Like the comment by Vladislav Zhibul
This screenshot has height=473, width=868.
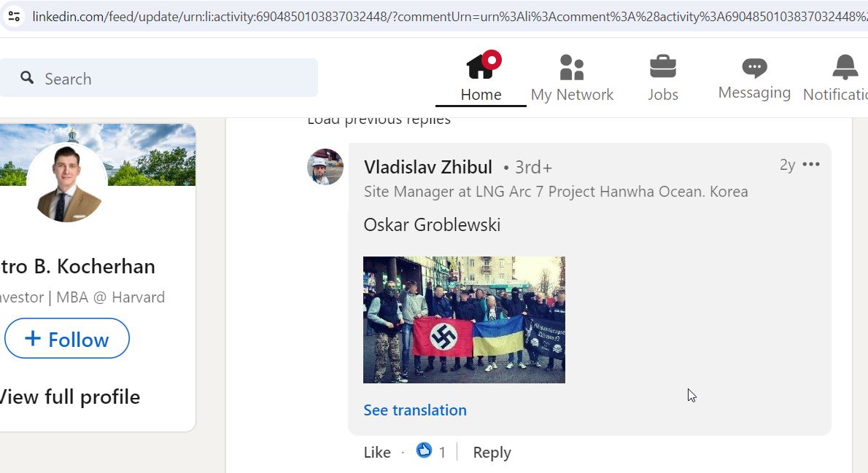377,452
